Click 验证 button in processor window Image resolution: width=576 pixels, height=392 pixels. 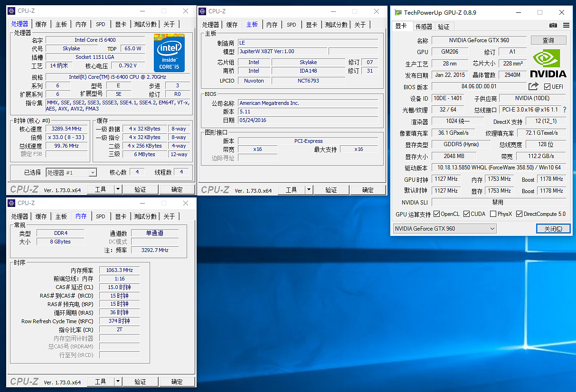(141, 189)
